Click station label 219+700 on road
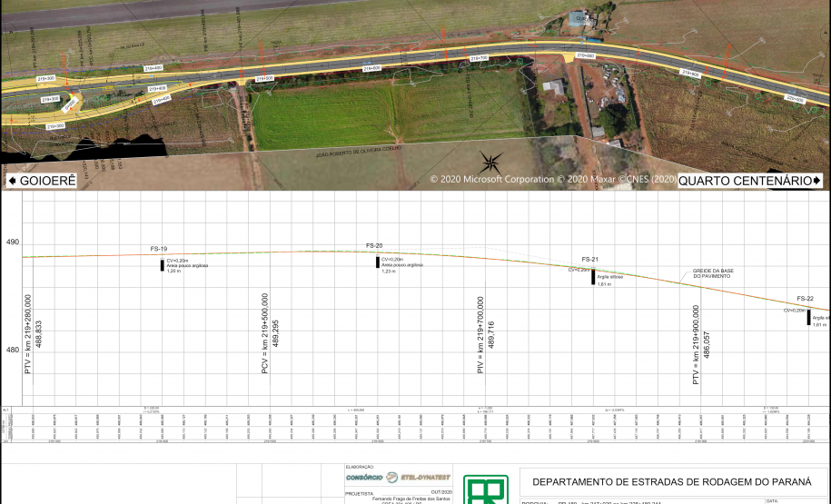This screenshot has width=831, height=504. (479, 58)
